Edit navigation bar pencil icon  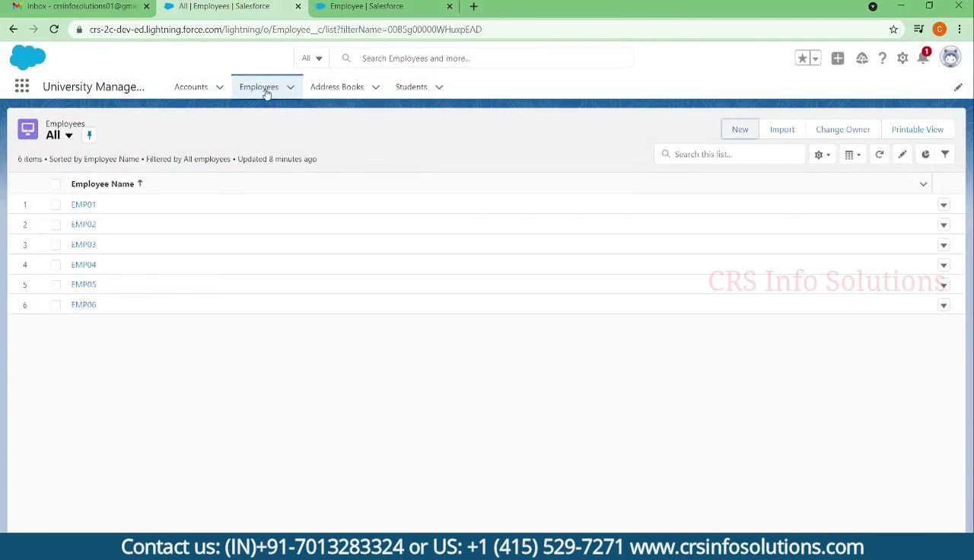958,87
